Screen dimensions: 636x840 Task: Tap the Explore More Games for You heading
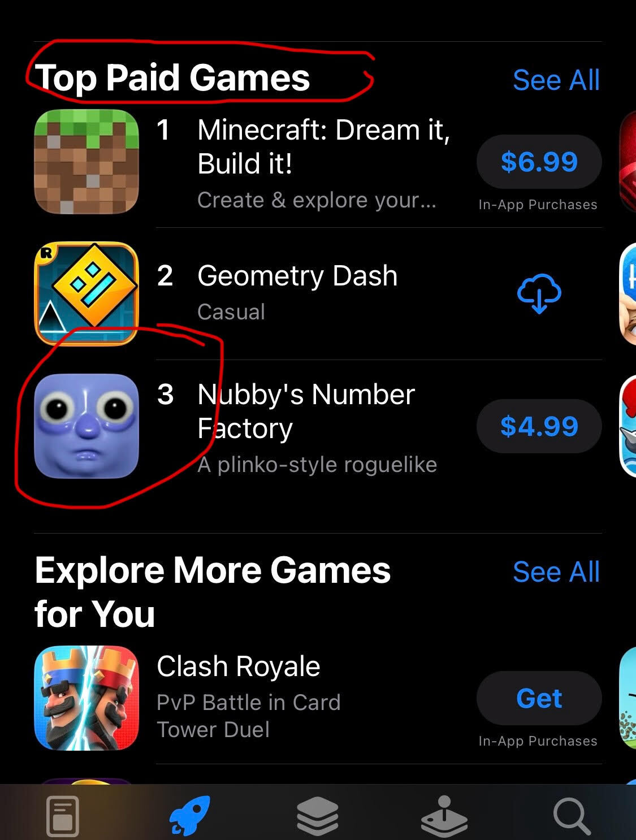coord(213,592)
